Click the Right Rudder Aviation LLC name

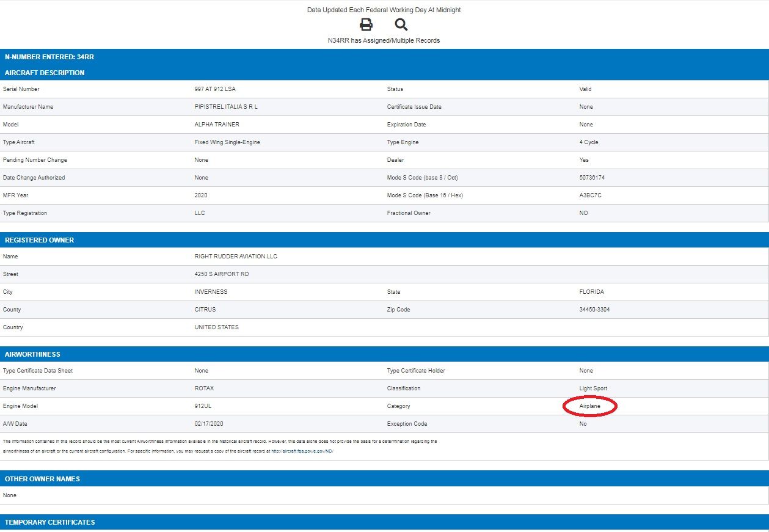(236, 257)
